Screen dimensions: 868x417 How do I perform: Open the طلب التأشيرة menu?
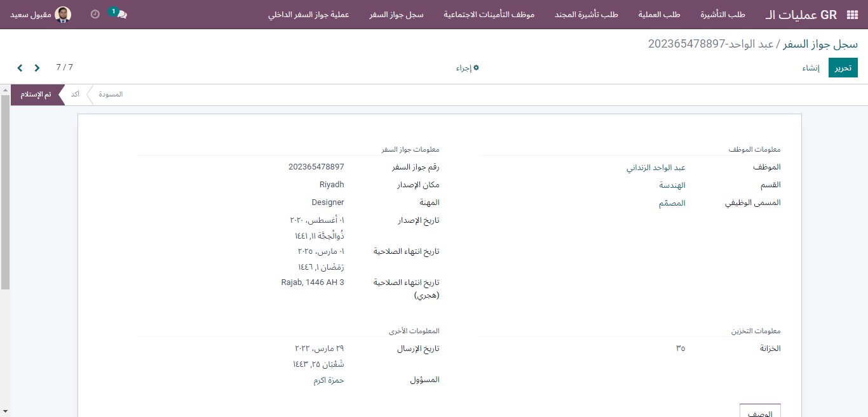pos(723,15)
